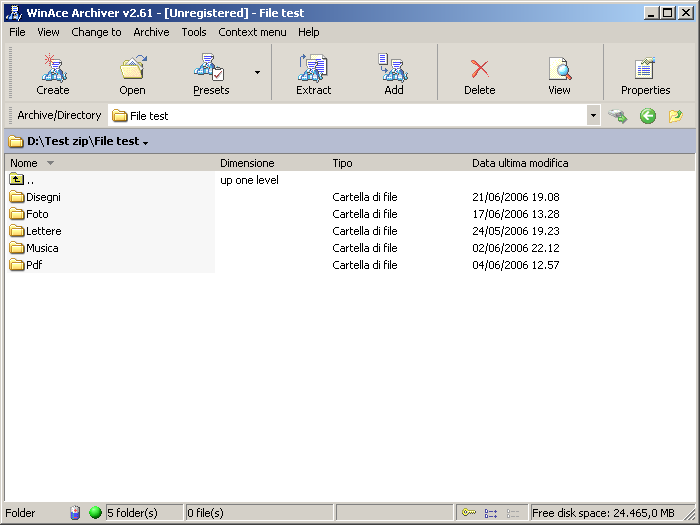Click the green back arrow icon

click(x=647, y=116)
